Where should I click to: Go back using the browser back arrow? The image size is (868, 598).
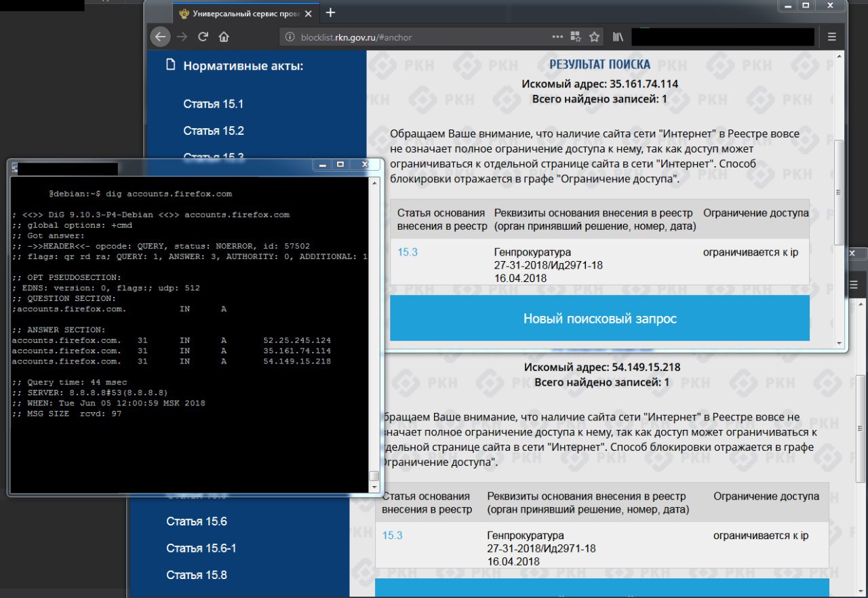click(159, 37)
